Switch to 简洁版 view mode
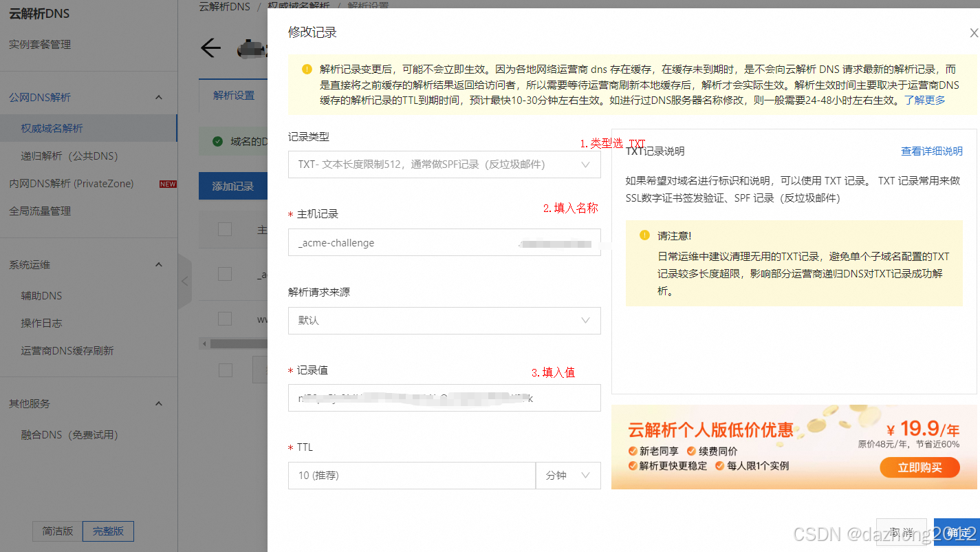This screenshot has height=552, width=980. (58, 531)
